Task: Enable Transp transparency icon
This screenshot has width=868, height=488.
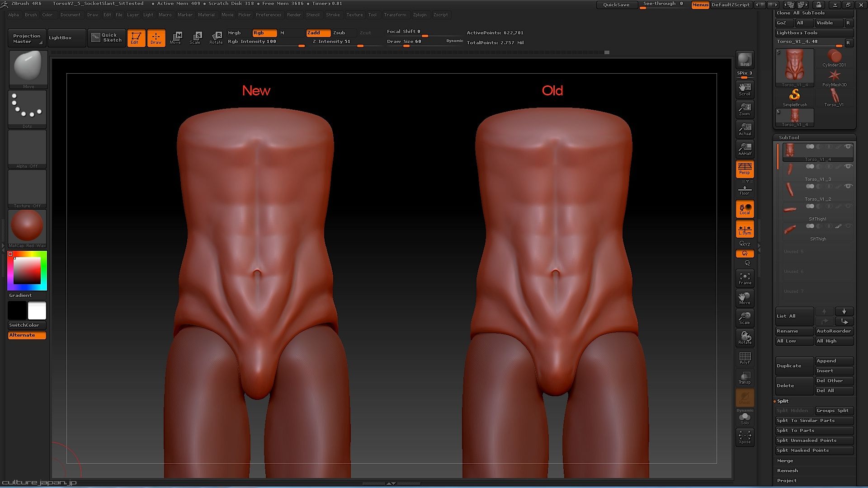Action: 745,378
